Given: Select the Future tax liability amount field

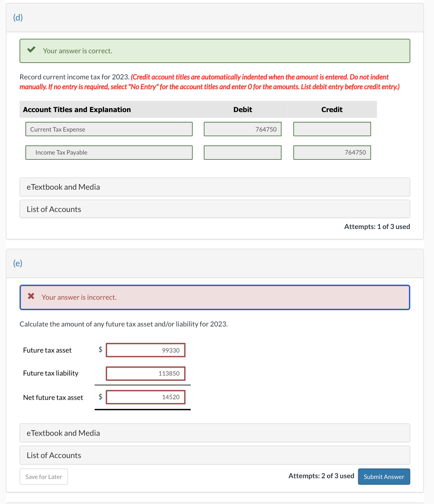Looking at the screenshot, I should 145,373.
